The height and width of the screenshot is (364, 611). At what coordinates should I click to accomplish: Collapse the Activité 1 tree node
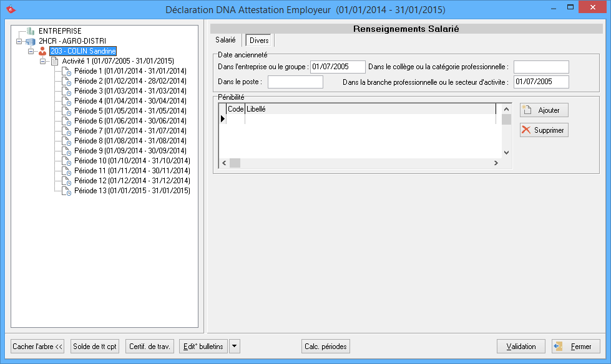42,61
